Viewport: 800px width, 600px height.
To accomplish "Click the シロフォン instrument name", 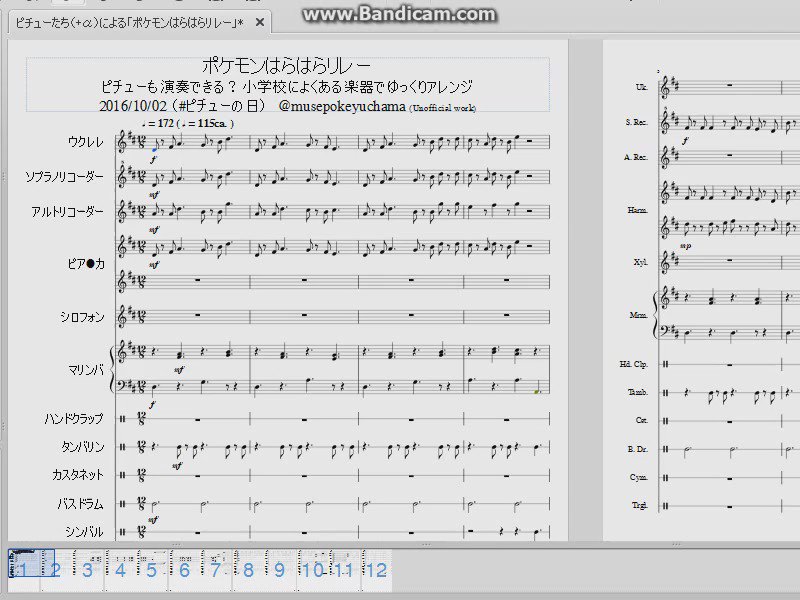I will pos(82,317).
